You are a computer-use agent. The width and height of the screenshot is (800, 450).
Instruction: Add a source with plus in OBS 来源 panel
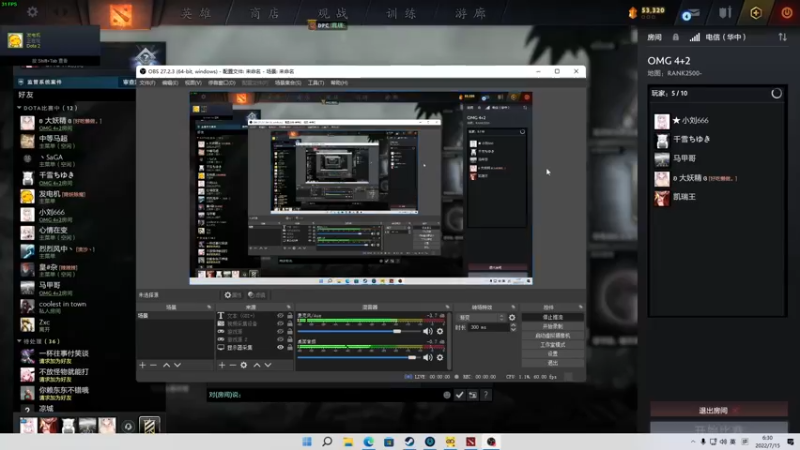pos(222,365)
